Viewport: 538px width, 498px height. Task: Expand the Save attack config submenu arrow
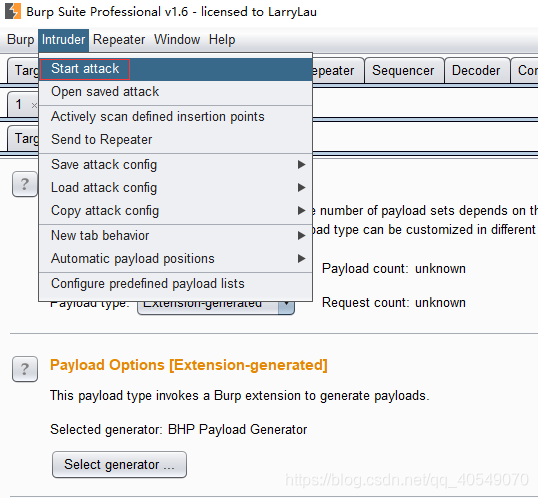301,165
